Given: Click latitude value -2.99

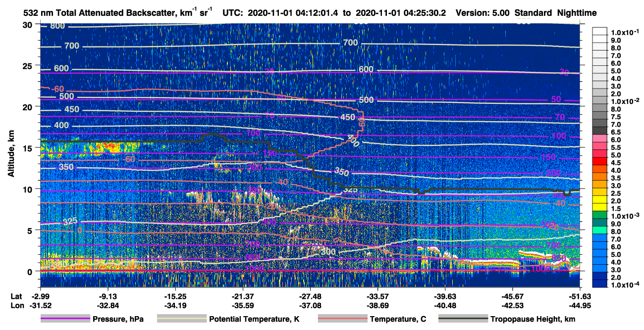Looking at the screenshot, I should 40,296.
